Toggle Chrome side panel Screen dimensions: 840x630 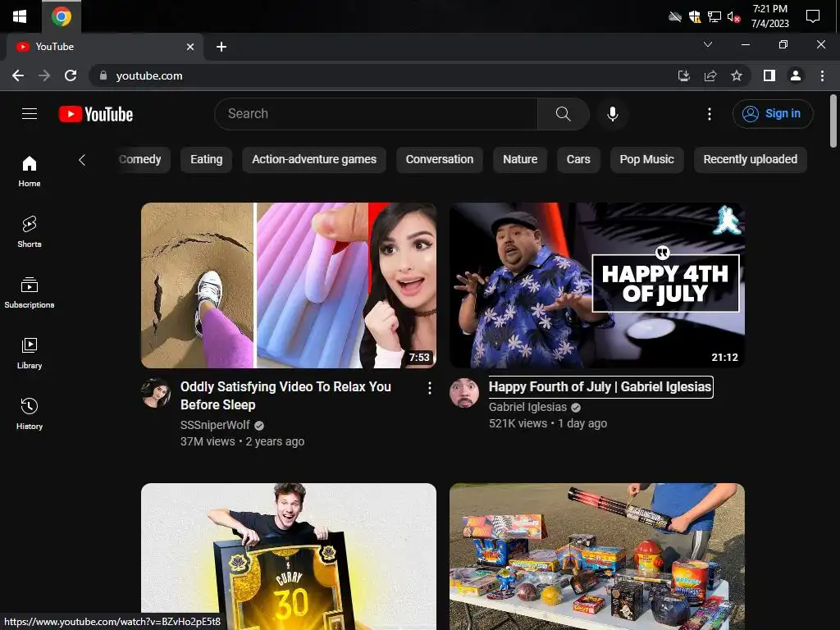769,75
